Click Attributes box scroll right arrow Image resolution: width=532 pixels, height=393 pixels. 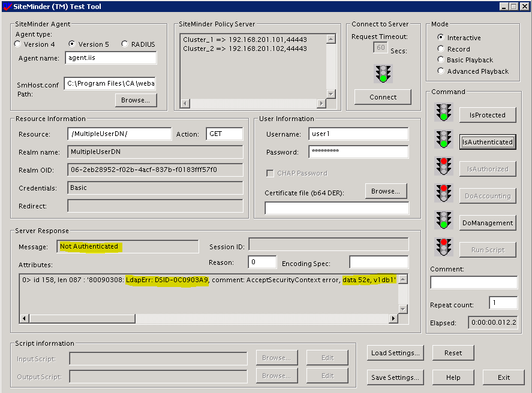(393, 319)
